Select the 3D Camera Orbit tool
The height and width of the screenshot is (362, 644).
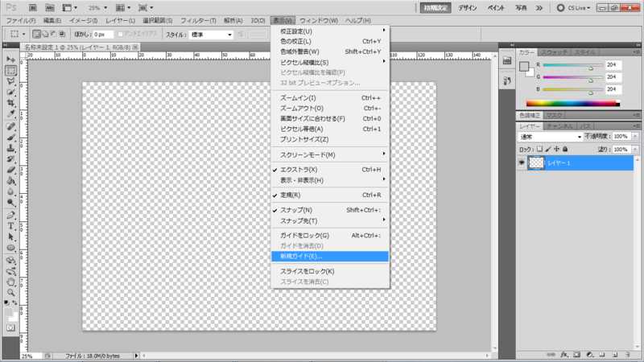(x=10, y=271)
